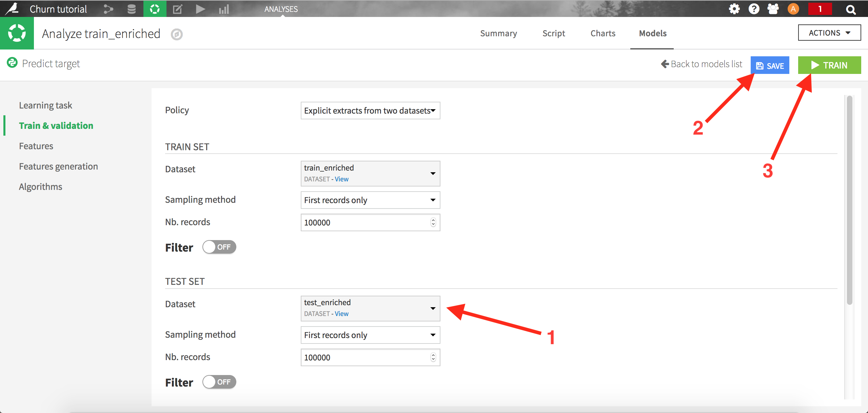The height and width of the screenshot is (413, 868).
Task: Open the help menu
Action: tap(754, 9)
